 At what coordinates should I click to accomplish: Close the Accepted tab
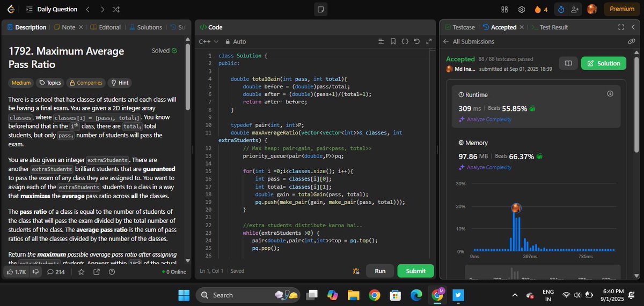pyautogui.click(x=522, y=27)
